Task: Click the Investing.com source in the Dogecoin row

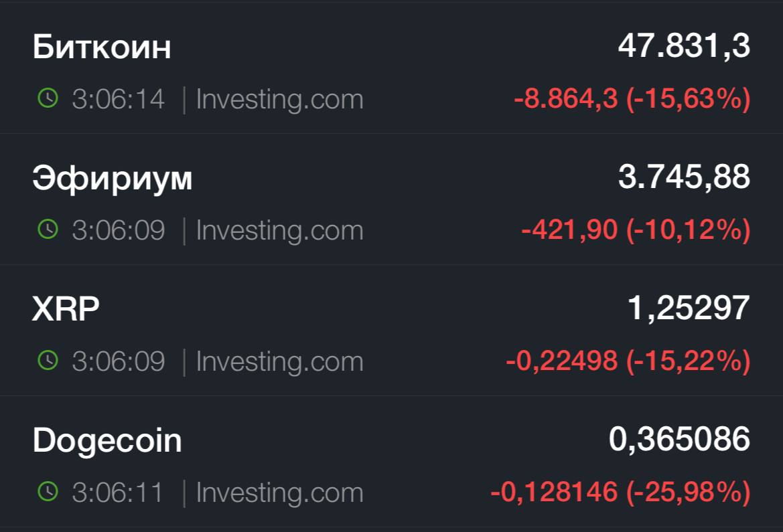Action: (x=280, y=493)
